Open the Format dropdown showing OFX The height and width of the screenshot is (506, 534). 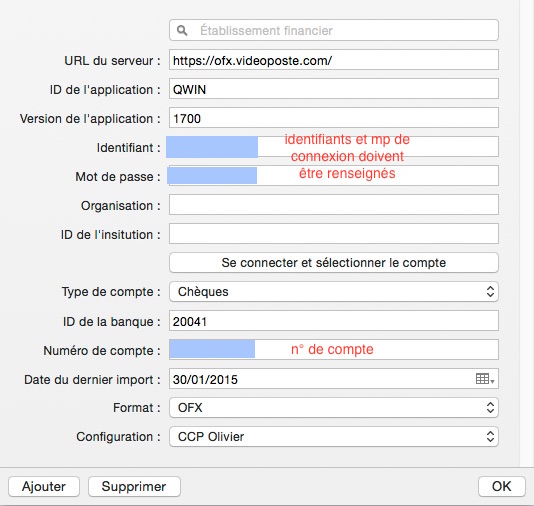coord(334,408)
